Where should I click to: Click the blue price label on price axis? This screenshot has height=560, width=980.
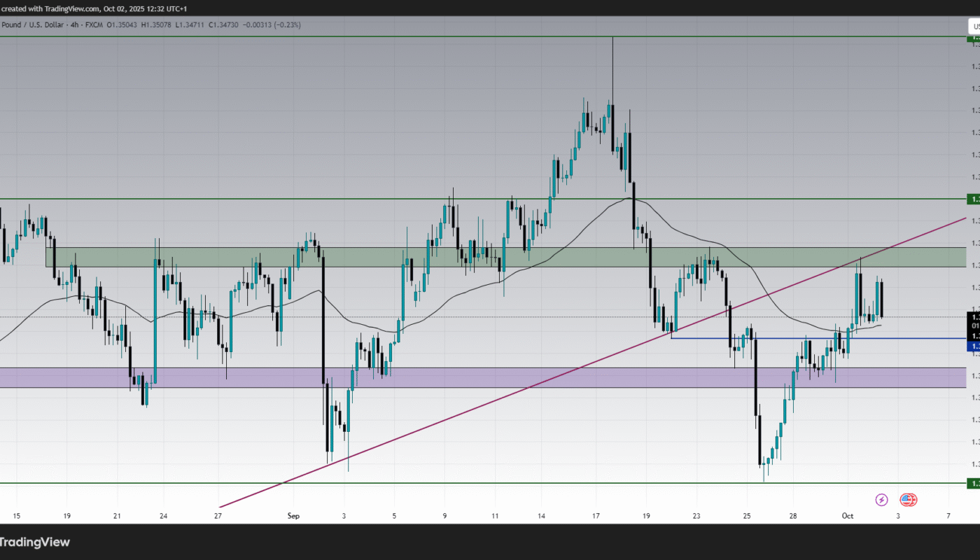(974, 346)
